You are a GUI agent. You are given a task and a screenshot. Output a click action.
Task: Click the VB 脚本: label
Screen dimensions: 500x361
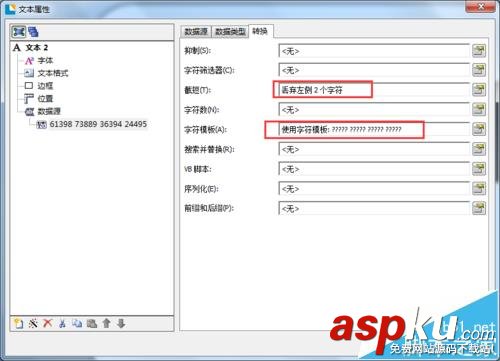point(198,169)
